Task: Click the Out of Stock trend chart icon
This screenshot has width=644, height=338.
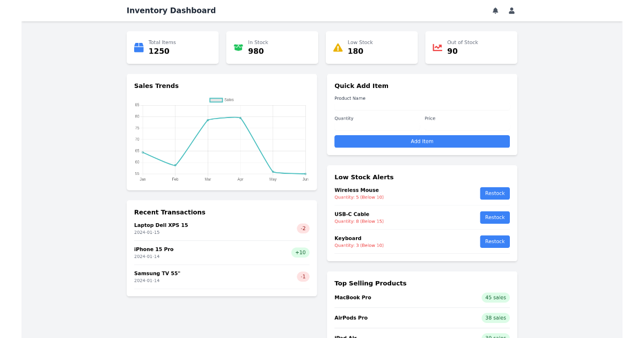Action: [x=437, y=47]
